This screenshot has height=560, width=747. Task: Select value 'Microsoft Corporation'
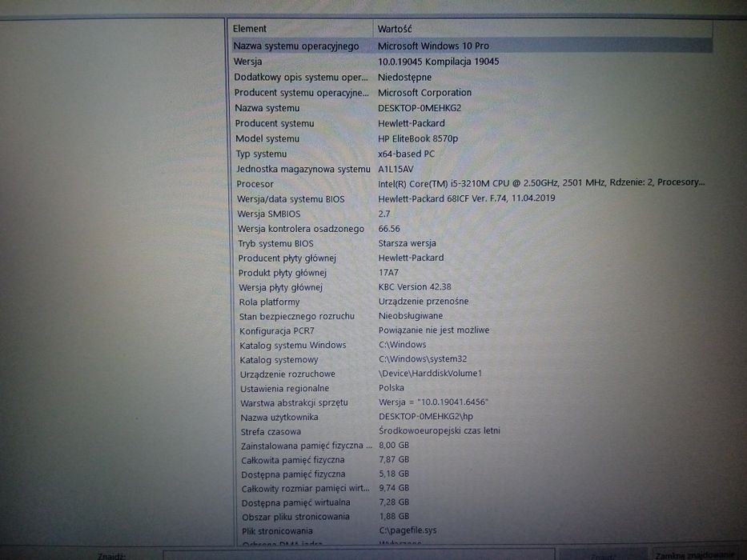pyautogui.click(x=424, y=92)
